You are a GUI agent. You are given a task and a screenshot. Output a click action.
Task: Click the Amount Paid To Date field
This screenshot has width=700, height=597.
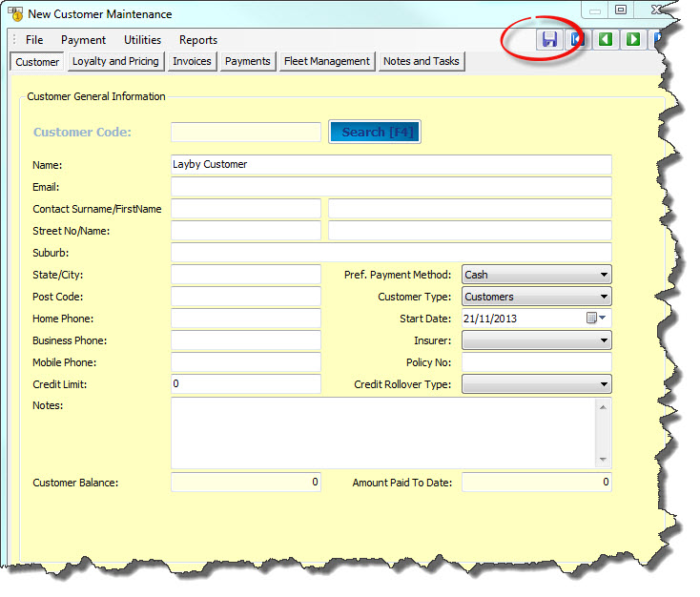click(x=536, y=482)
